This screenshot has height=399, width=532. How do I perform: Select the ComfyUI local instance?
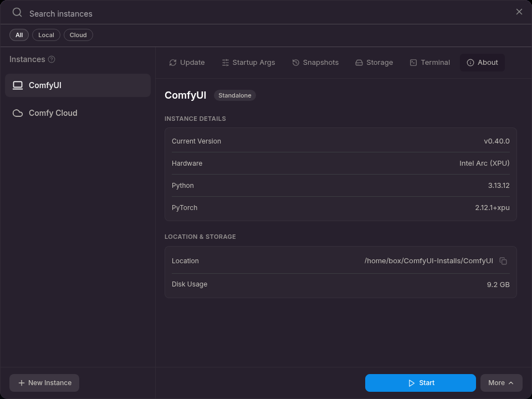(78, 85)
